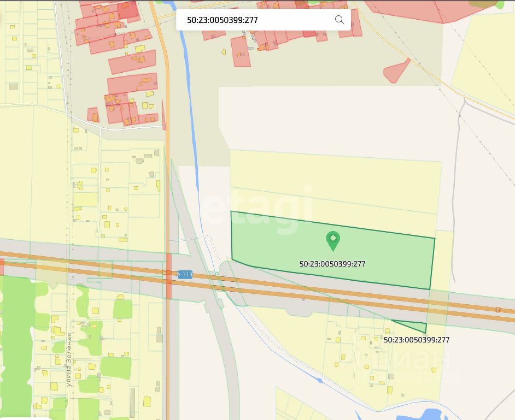Open label 50:23:0050399:277 near small triangle

pyautogui.click(x=417, y=340)
